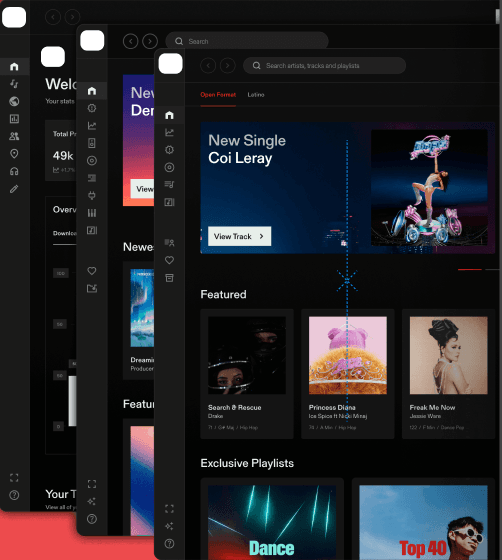Click the sparkles icon in front window sidebar
This screenshot has width=502, height=560.
click(169, 526)
